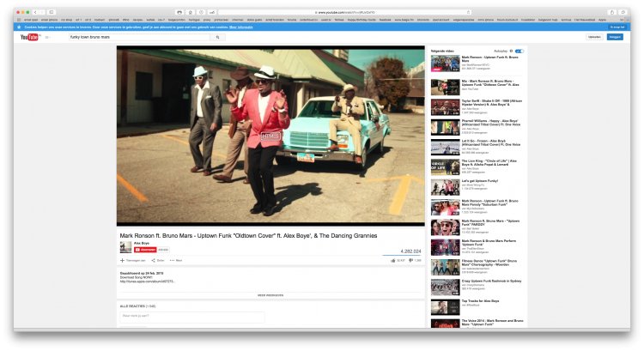Dislike the video with thumbs down
Viewport: 644px width, 351px height.
point(410,261)
